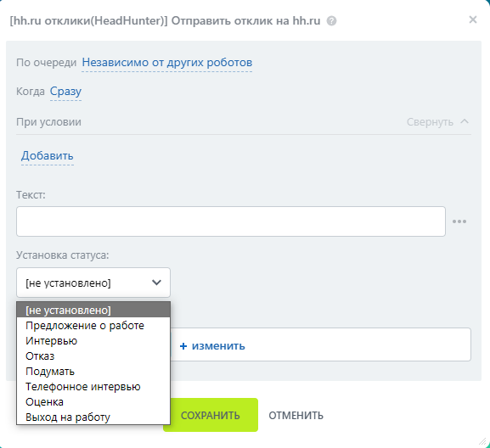Open the Независимо от других роботов setting
Image resolution: width=490 pixels, height=448 pixels.
click(167, 63)
